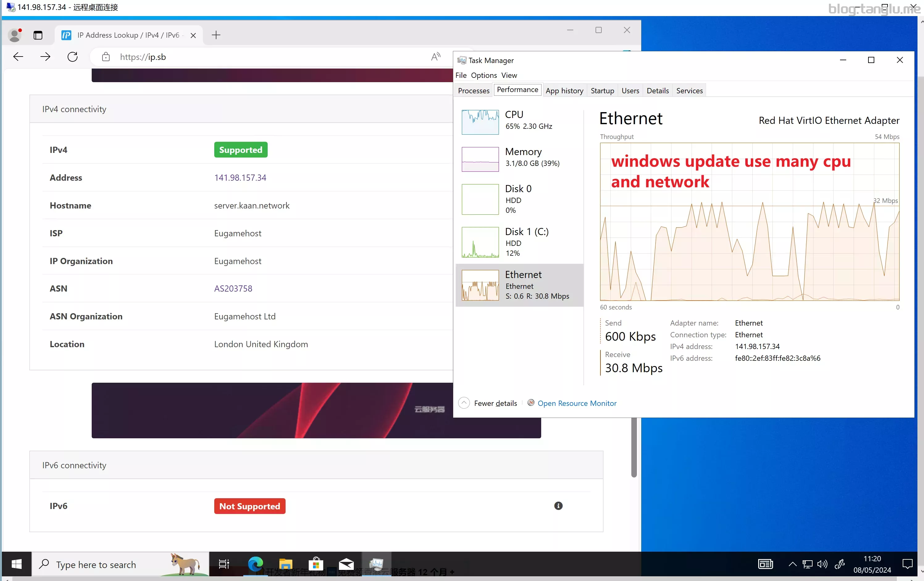
Task: Show hidden system tray icons chevron
Action: coord(792,564)
